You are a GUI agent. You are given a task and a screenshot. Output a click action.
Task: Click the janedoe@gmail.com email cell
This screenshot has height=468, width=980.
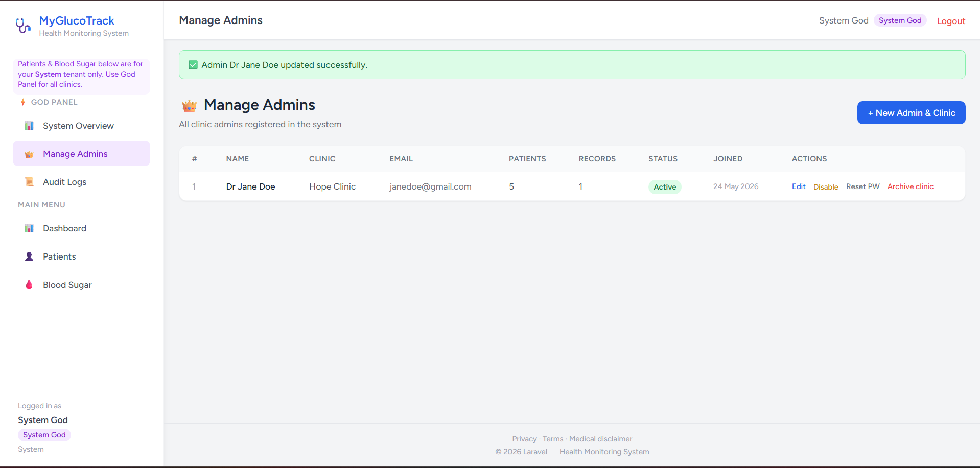pyautogui.click(x=430, y=186)
